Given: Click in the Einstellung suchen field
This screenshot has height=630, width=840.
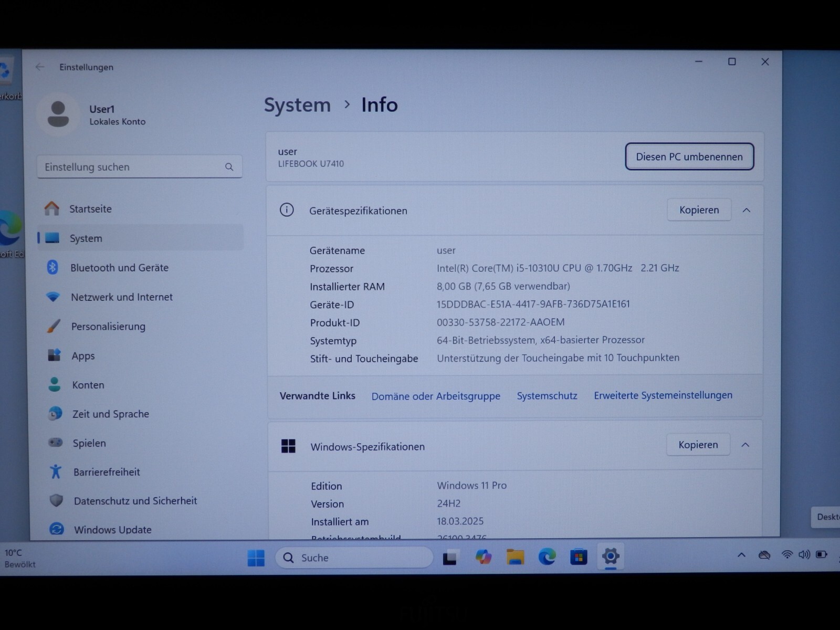Looking at the screenshot, I should (139, 167).
